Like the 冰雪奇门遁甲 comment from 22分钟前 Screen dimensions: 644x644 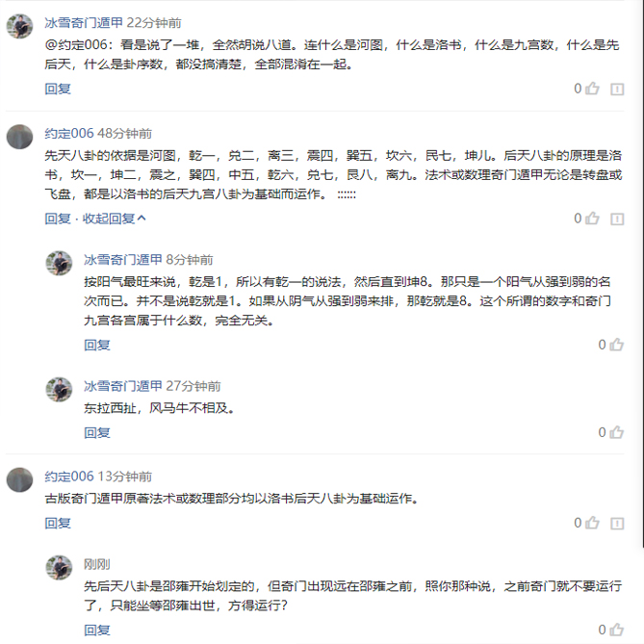[x=592, y=89]
